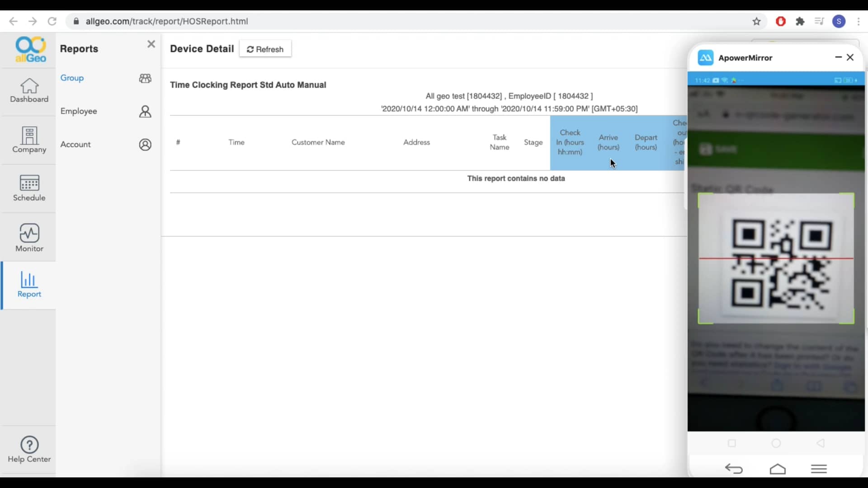Open the media control icon

(x=819, y=21)
